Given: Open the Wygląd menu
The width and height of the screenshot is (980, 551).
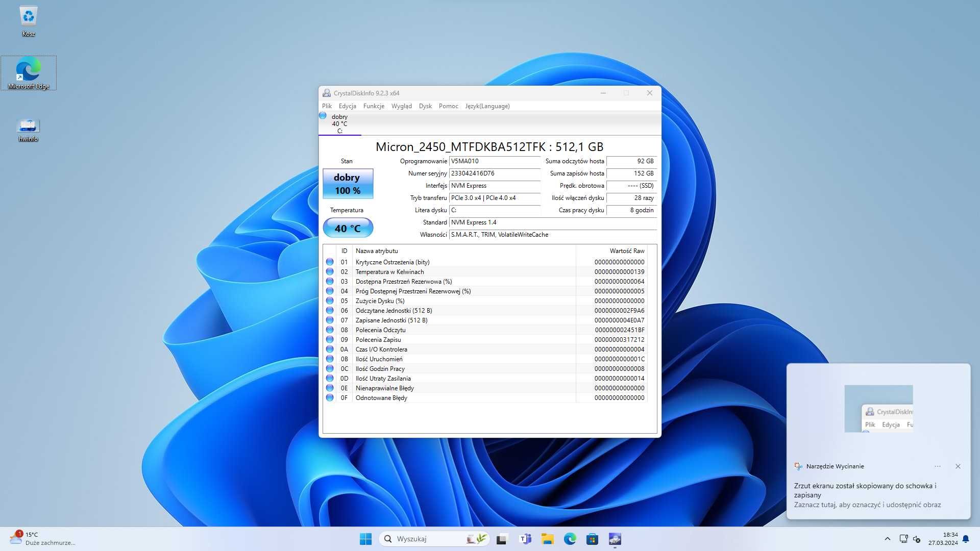Looking at the screenshot, I should coord(402,106).
